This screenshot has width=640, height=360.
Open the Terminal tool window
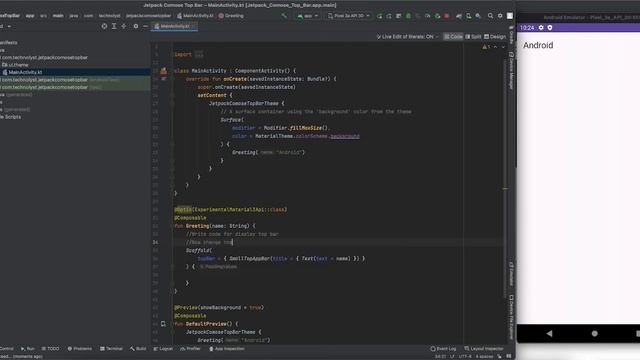(111, 349)
